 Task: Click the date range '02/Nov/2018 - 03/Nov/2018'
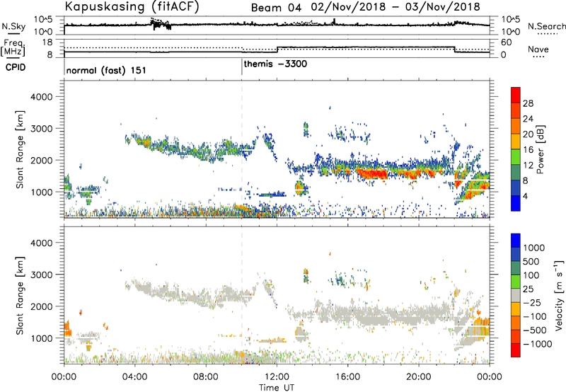(x=395, y=7)
